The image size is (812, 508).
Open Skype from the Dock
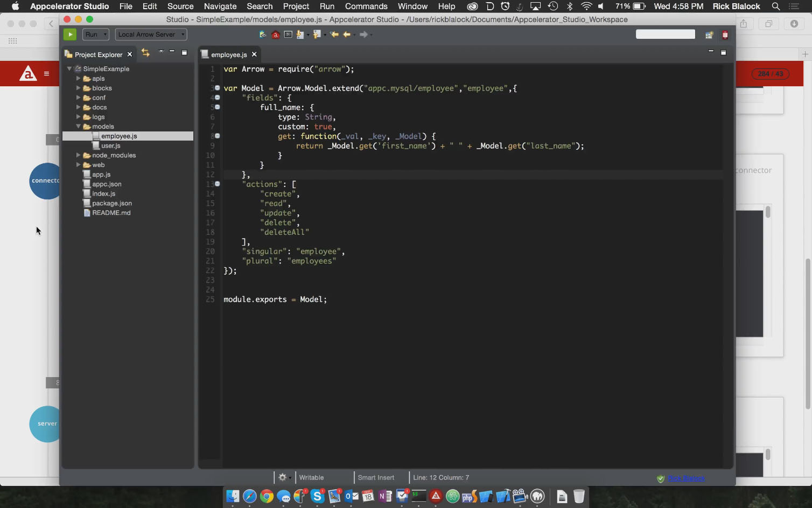click(317, 496)
